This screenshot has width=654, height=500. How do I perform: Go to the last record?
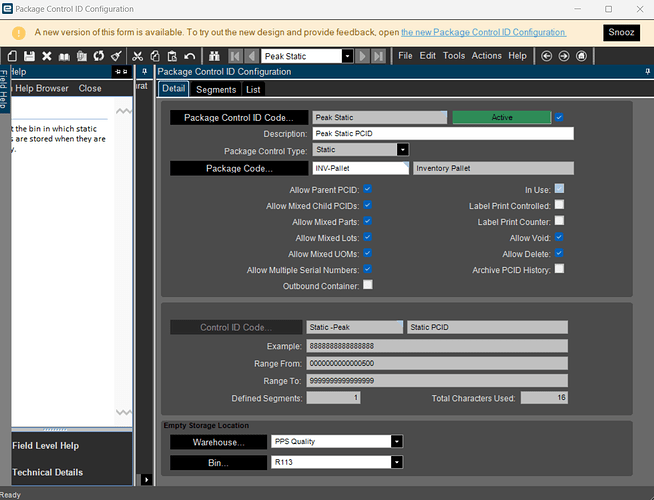click(x=378, y=56)
